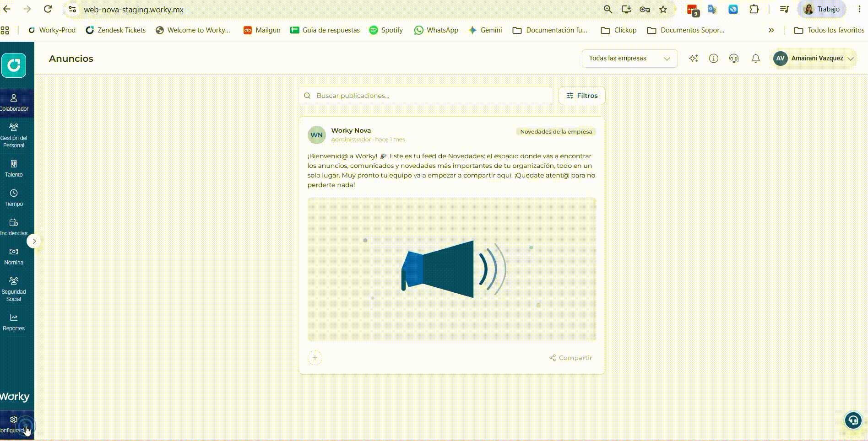Add reaction with the plus icon on post

click(315, 358)
